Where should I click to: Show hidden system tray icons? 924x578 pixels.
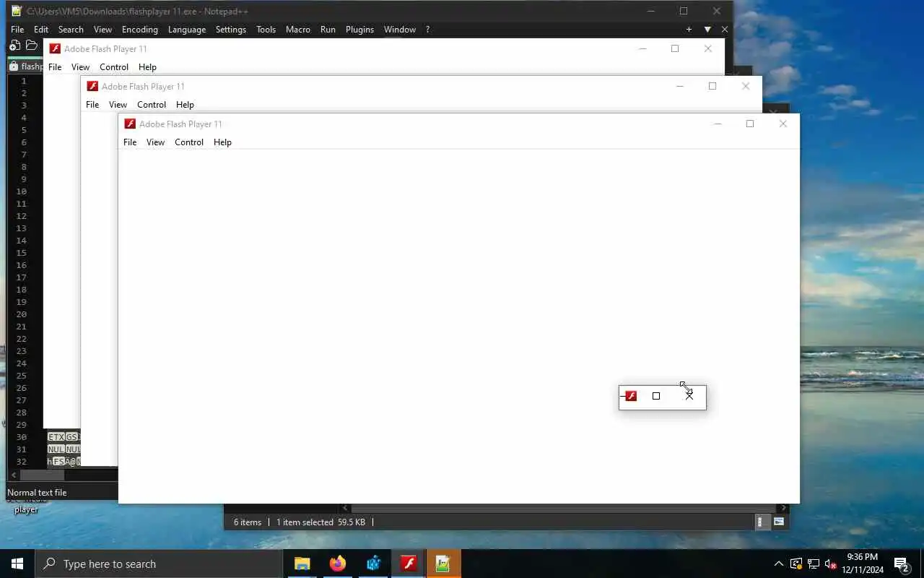pyautogui.click(x=778, y=564)
